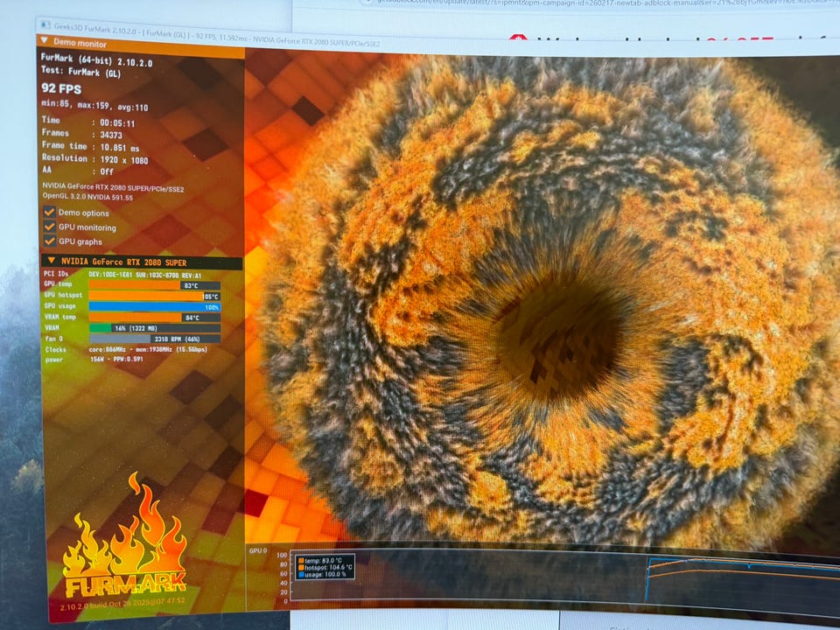The width and height of the screenshot is (840, 630).
Task: Click the GPU temp 83°C bar
Action: 154,285
